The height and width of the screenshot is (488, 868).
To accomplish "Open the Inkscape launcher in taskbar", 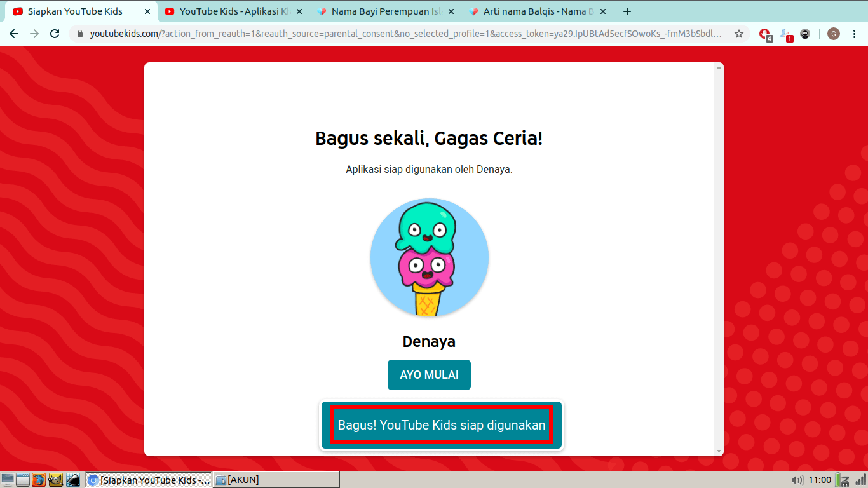I will coord(72,480).
